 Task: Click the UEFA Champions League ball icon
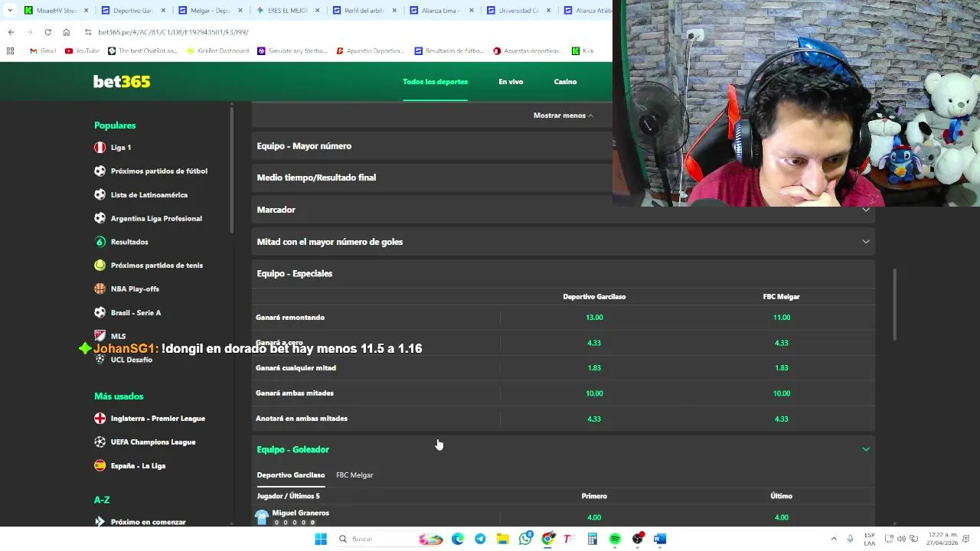pyautogui.click(x=100, y=442)
